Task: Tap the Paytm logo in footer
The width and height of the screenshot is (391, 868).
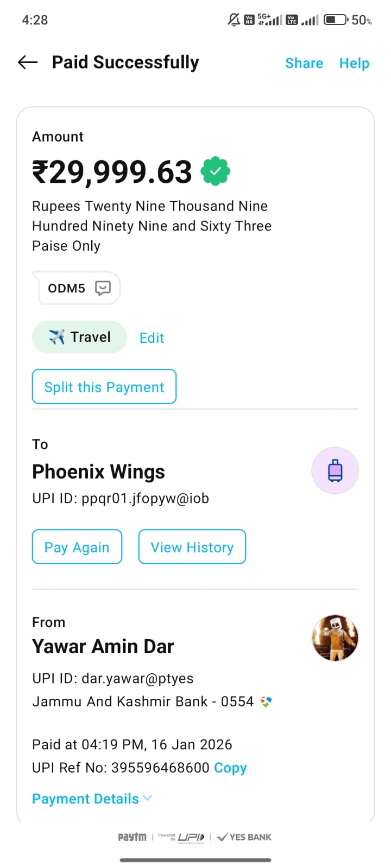Action: click(x=132, y=837)
